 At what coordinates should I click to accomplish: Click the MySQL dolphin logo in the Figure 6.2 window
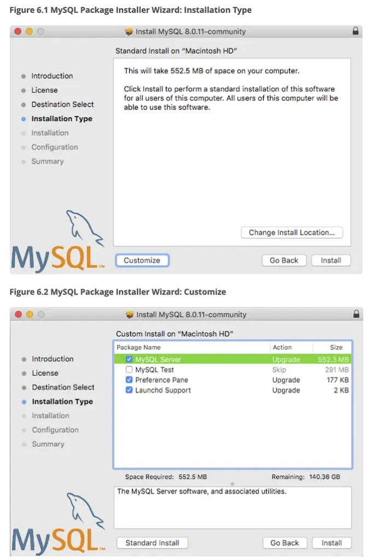58,524
